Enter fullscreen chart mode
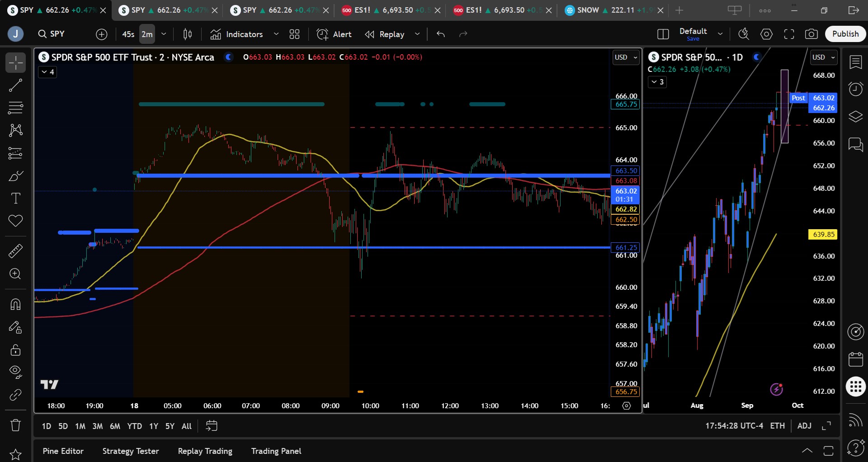 tap(789, 34)
